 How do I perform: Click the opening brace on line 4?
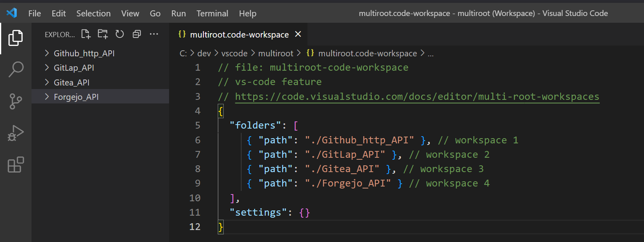(x=221, y=111)
